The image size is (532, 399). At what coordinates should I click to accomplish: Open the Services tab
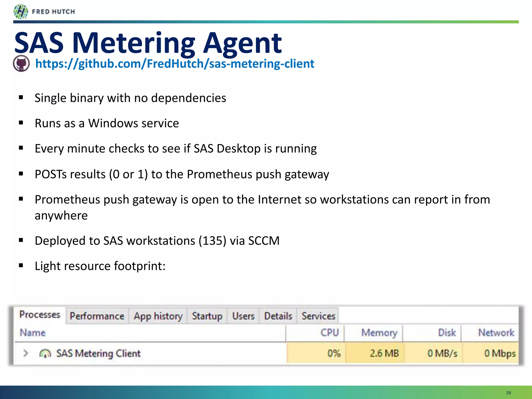click(x=318, y=316)
